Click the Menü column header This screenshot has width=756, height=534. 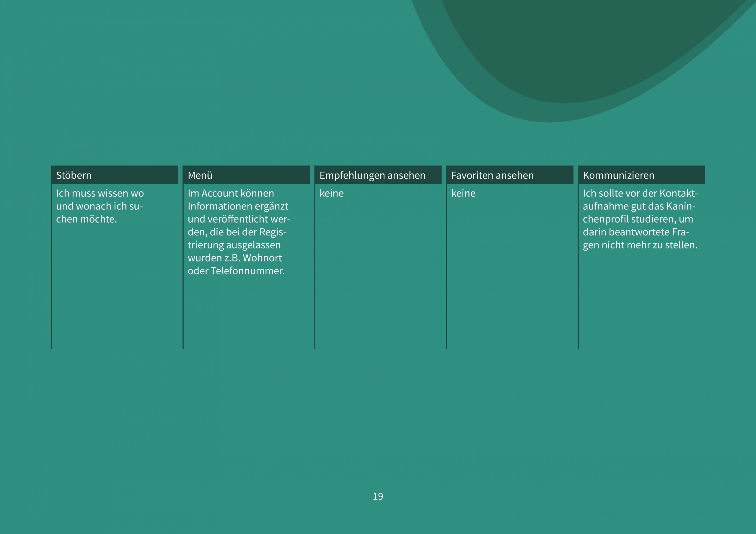(x=200, y=175)
